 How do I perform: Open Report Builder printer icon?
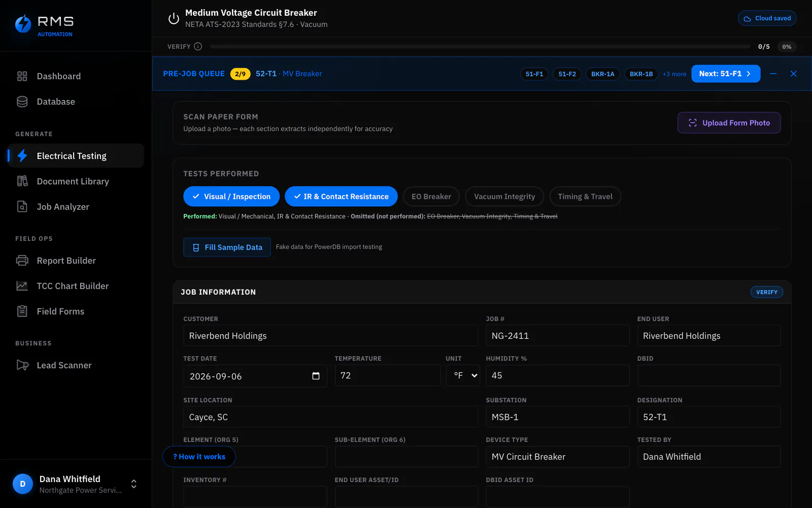pyautogui.click(x=22, y=261)
